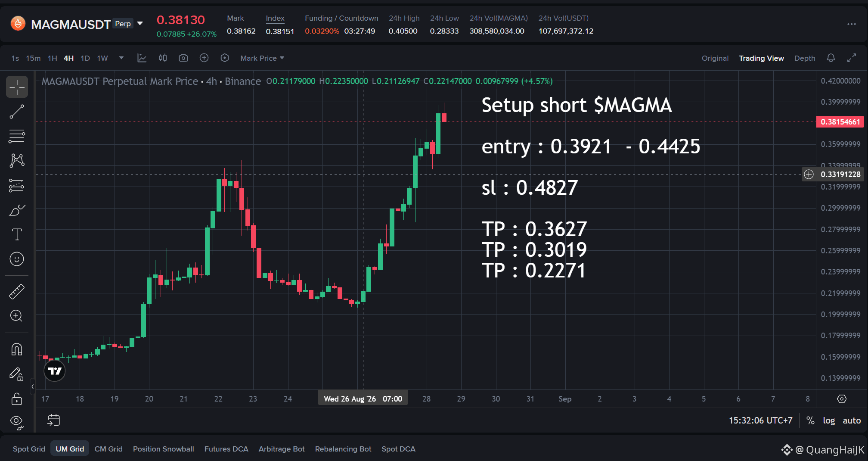Collapse the drawing toolbar sidebar

pyautogui.click(x=32, y=386)
